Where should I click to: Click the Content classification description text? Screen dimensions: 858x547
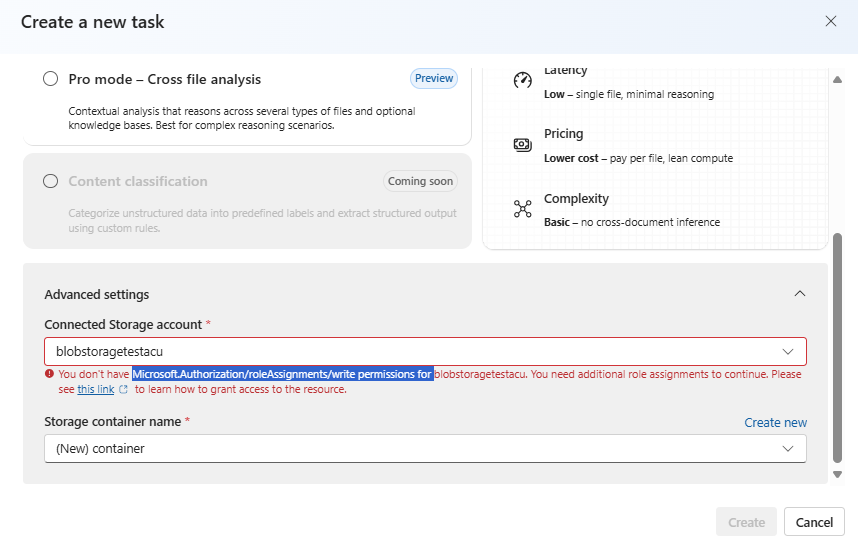point(262,220)
